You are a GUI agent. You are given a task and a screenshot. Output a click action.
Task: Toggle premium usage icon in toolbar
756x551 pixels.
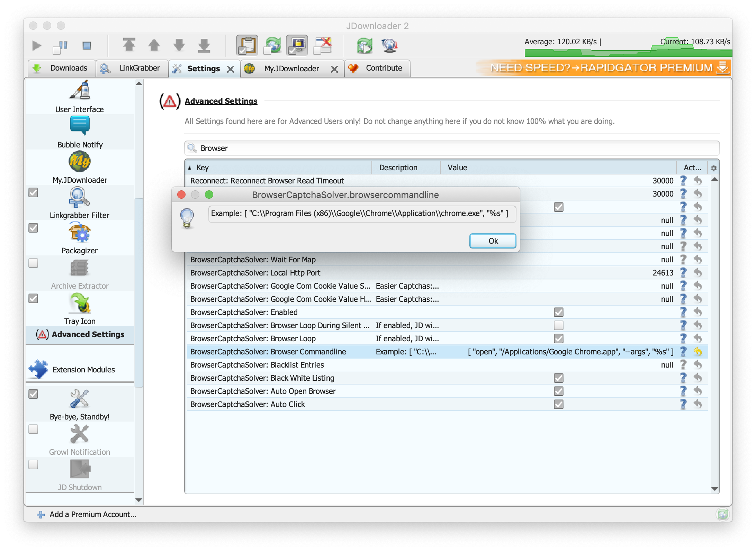click(297, 45)
